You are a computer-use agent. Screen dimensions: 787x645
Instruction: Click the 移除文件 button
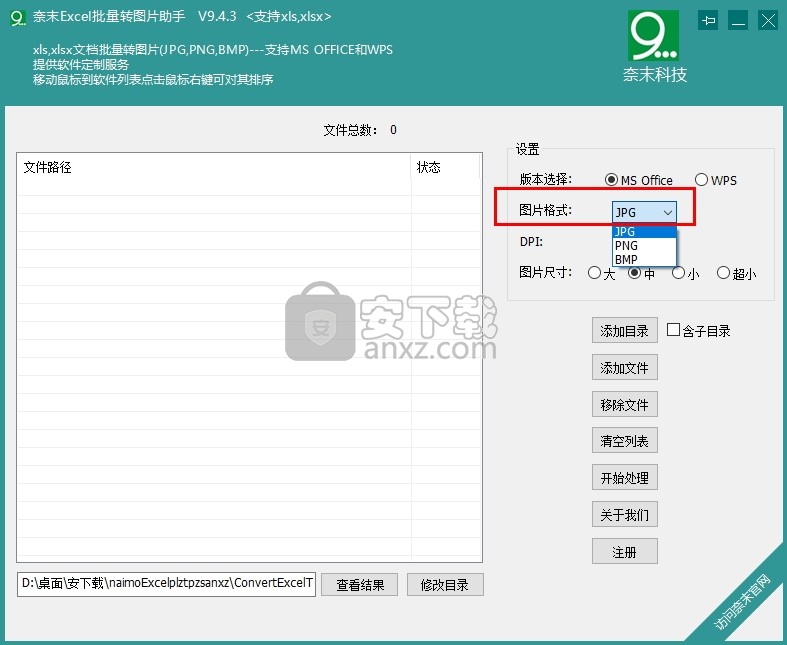click(625, 404)
